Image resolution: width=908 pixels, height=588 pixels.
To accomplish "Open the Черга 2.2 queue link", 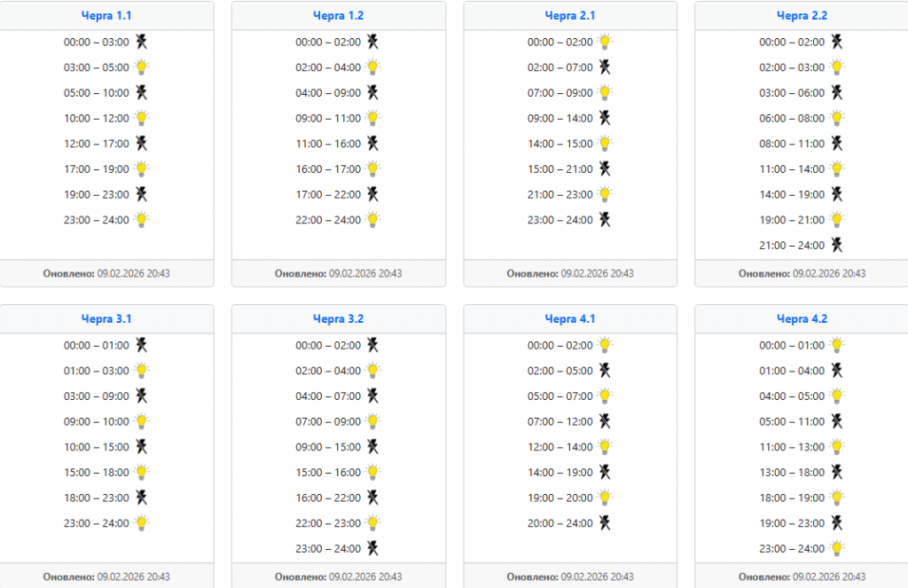I will (802, 16).
